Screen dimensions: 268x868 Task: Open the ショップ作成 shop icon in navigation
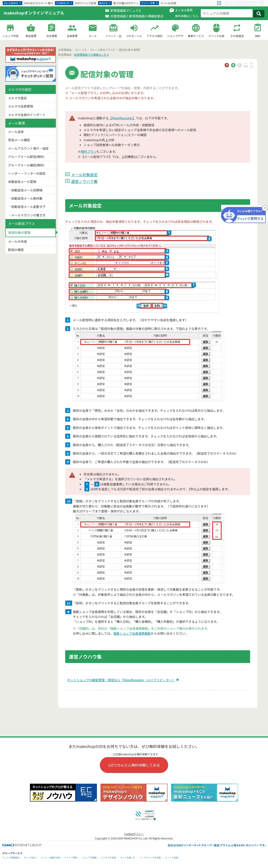tap(10, 28)
